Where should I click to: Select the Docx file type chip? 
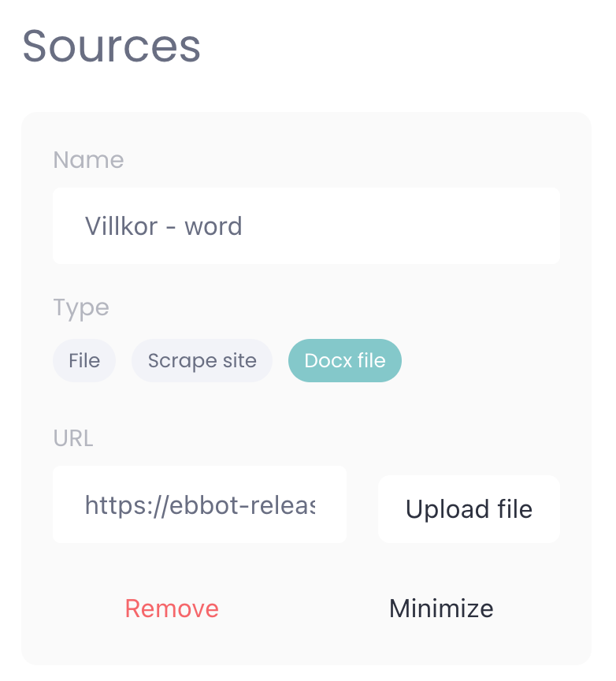click(345, 361)
